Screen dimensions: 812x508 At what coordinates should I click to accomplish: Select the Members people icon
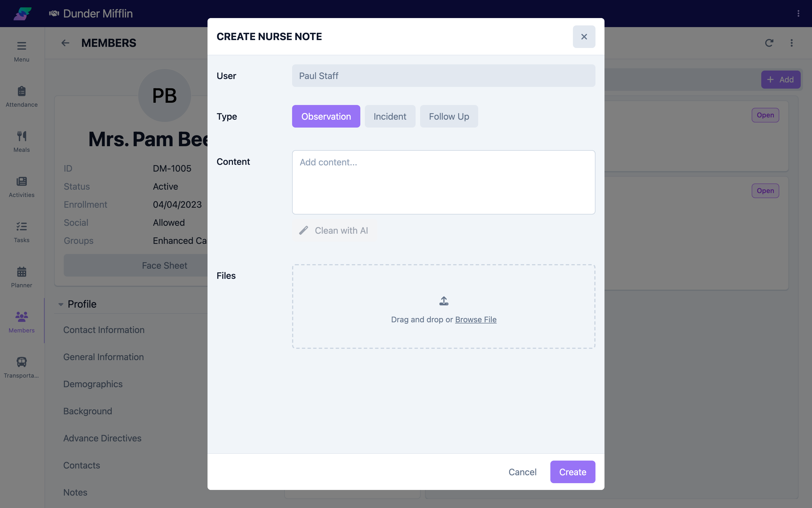point(21,316)
